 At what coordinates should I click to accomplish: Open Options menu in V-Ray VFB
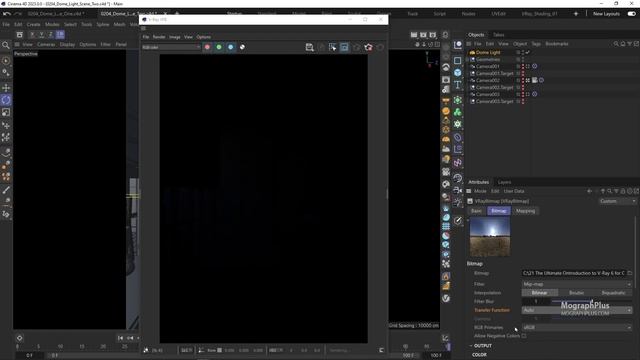[204, 37]
